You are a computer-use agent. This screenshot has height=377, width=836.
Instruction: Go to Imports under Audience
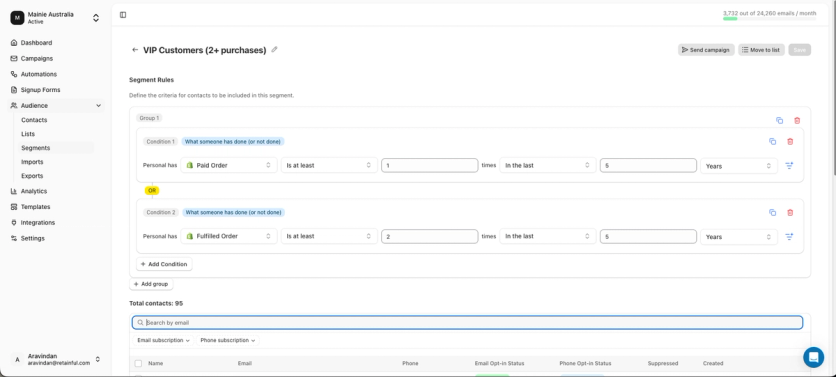[x=32, y=162]
